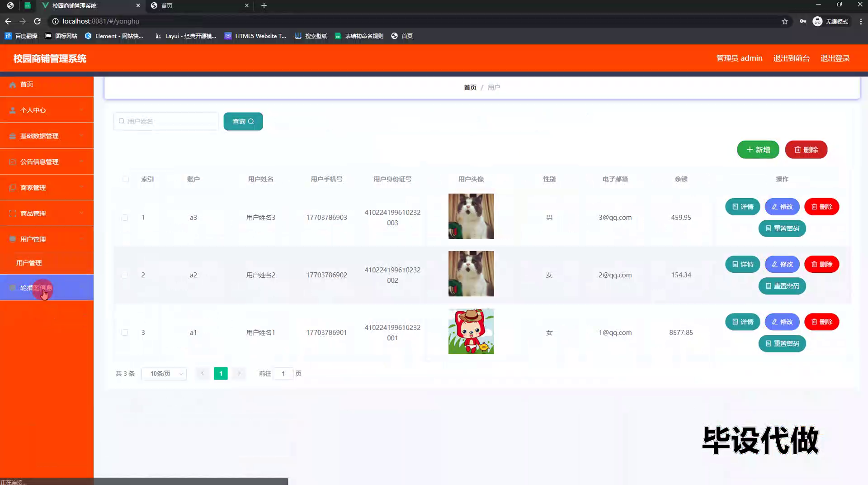Open the 轮播图信息 sidebar item
868x485 pixels.
47,287
